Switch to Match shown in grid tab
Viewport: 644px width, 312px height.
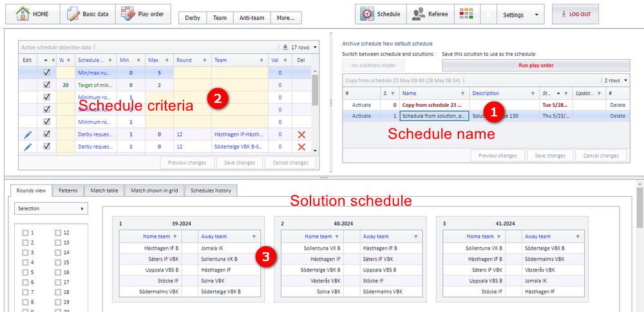155,190
